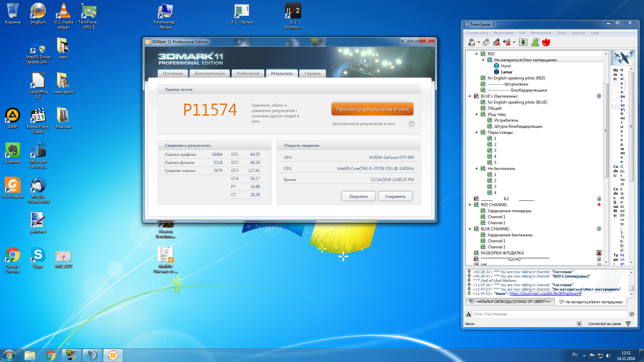This screenshot has width=644, height=362.
Task: Toggle speaker mute in TeamSpeak toolbar
Action: click(x=507, y=42)
